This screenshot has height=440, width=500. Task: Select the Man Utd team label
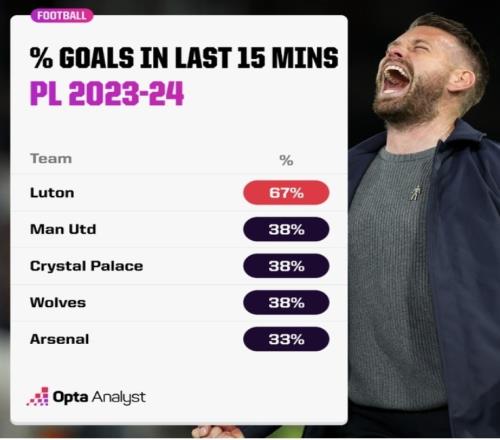[x=63, y=229]
